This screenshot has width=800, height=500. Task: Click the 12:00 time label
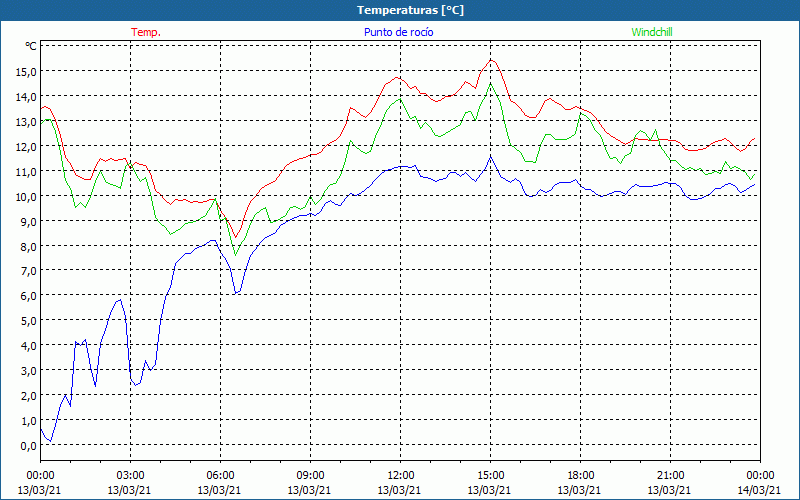(x=401, y=476)
